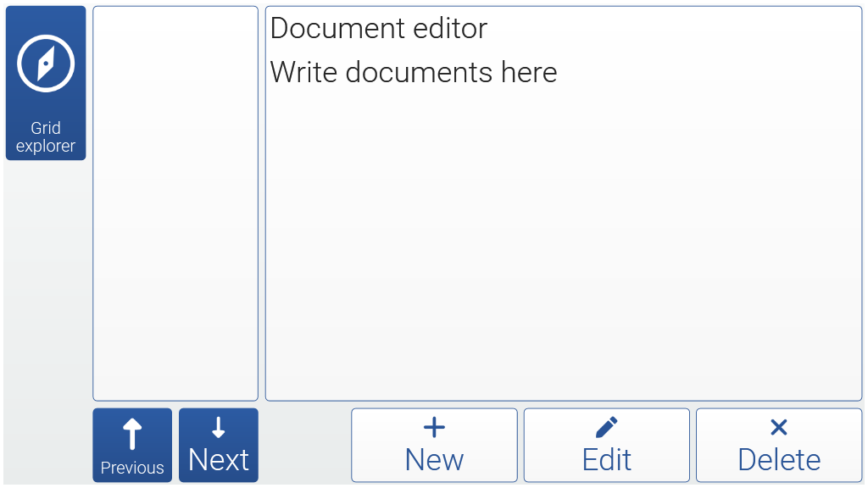The width and height of the screenshot is (868, 488).
Task: Go to the Previous document via its label
Action: click(x=132, y=468)
